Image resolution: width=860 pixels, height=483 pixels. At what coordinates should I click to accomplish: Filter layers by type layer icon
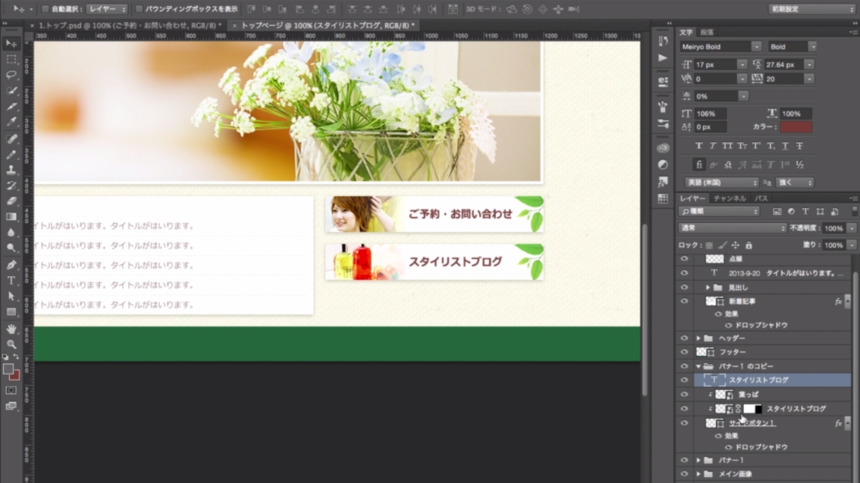click(x=805, y=212)
